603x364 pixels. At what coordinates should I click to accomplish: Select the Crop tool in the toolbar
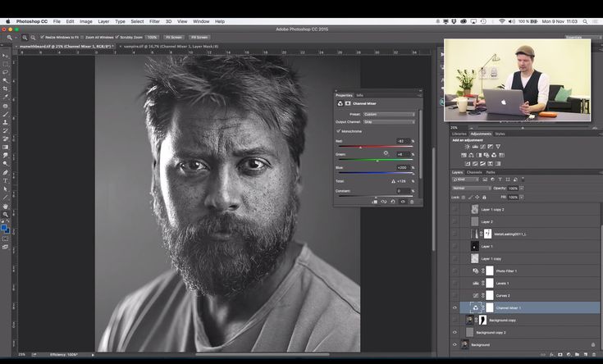(6, 88)
